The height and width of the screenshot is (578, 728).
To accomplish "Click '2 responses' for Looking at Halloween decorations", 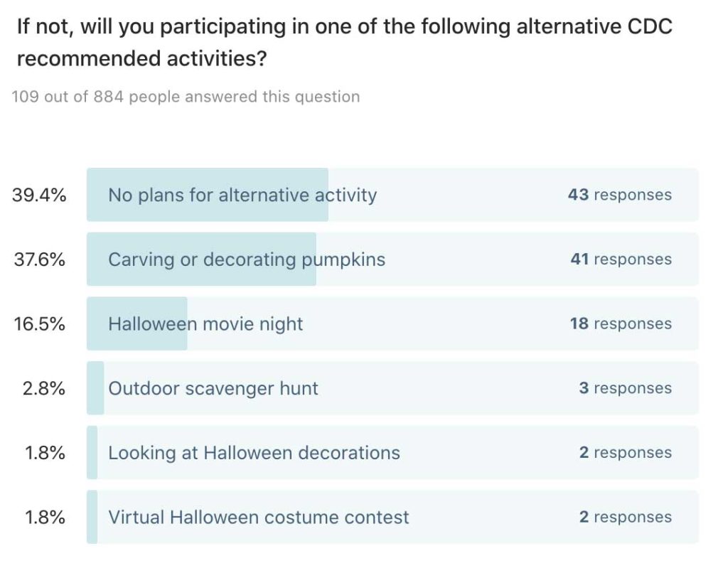I will 625,453.
